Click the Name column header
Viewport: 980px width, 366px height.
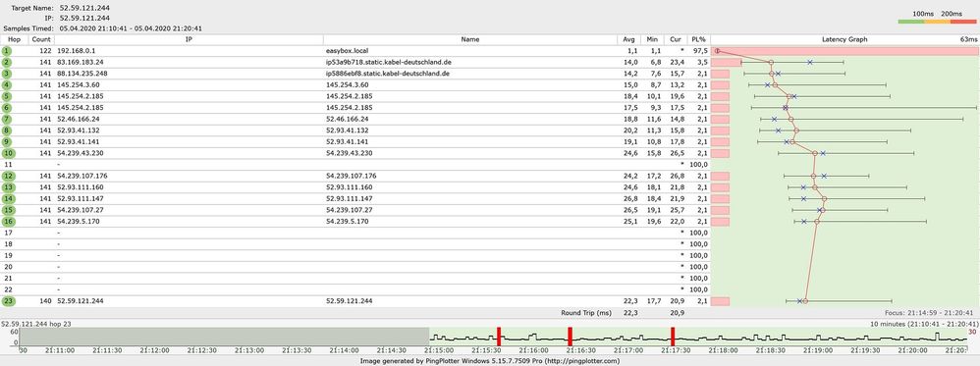[469, 39]
